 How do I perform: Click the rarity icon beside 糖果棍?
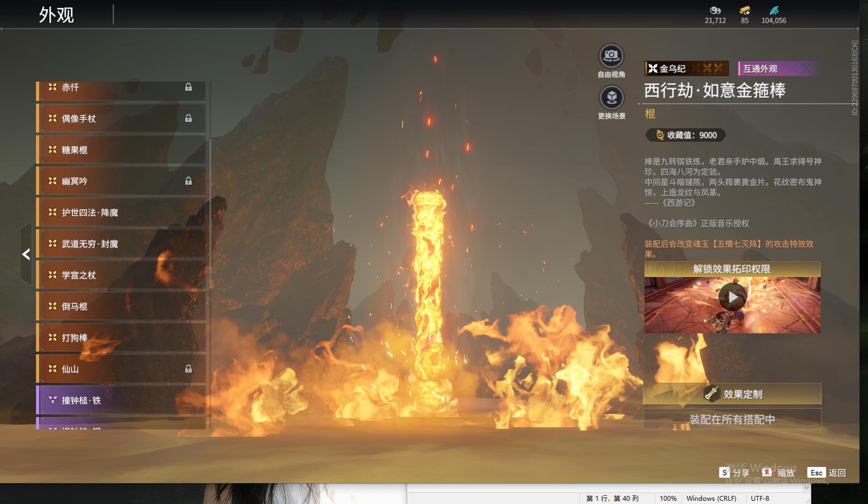(x=53, y=150)
